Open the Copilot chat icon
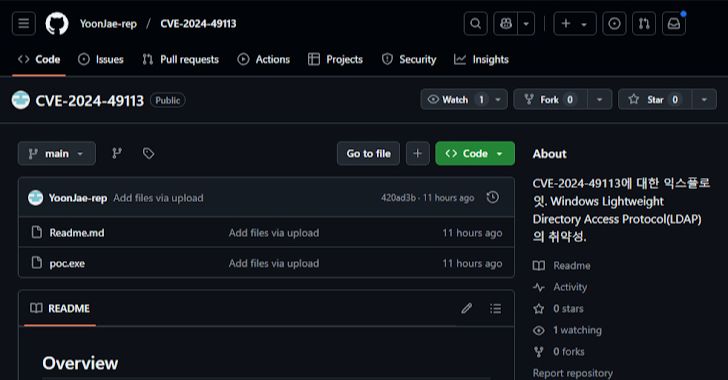The width and height of the screenshot is (728, 380). pyautogui.click(x=506, y=24)
